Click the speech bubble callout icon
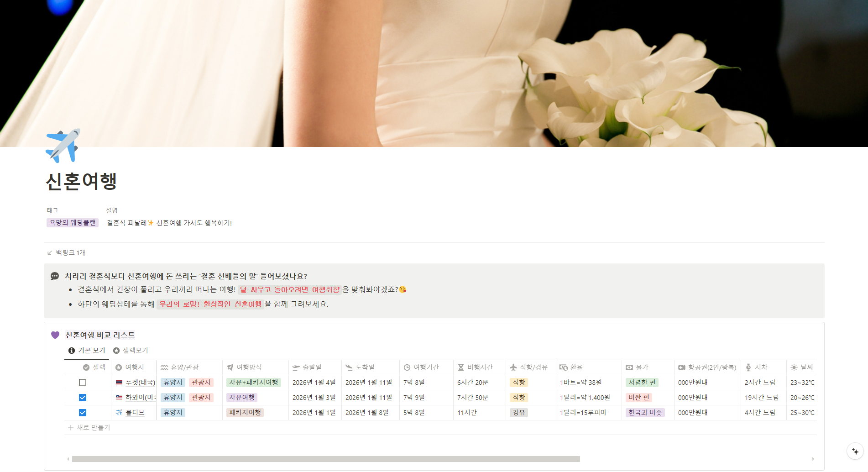The height and width of the screenshot is (472, 868). [x=55, y=276]
